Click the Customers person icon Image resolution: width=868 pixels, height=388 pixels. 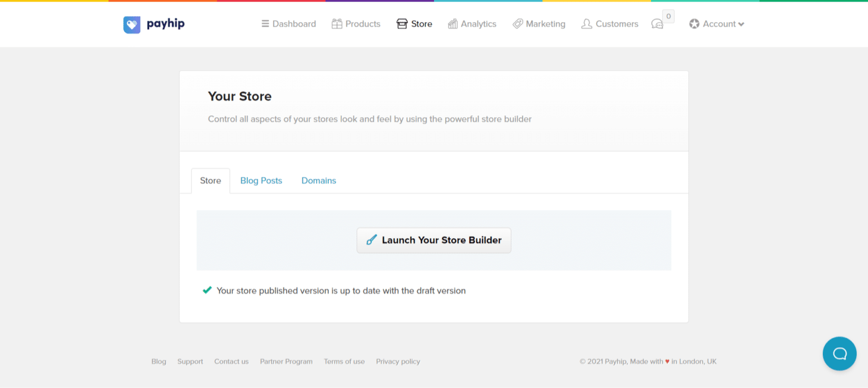(587, 24)
